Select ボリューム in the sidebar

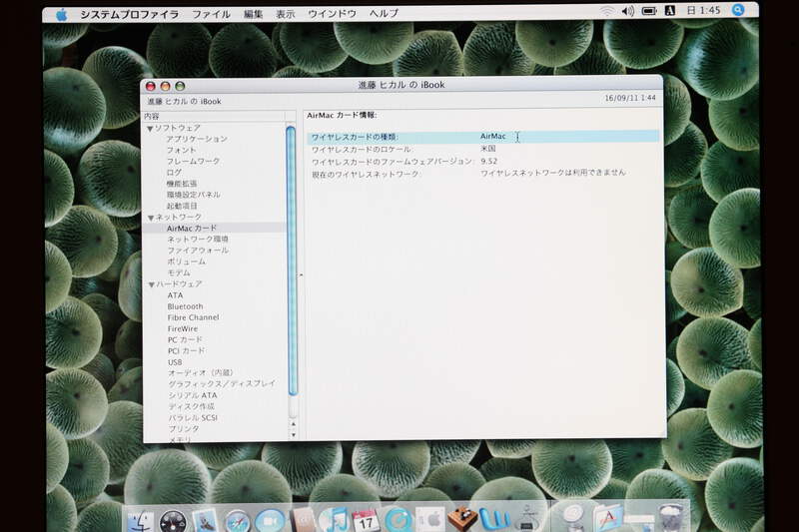coord(187,262)
